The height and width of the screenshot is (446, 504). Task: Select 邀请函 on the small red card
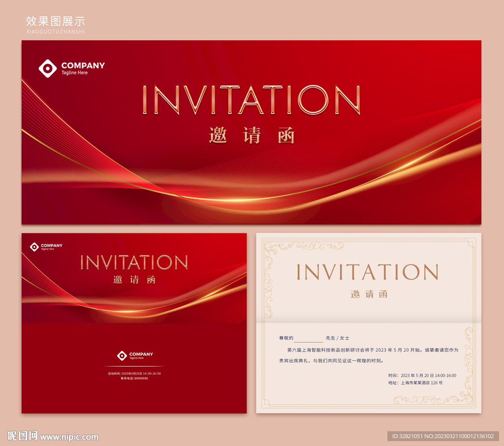[x=134, y=280]
